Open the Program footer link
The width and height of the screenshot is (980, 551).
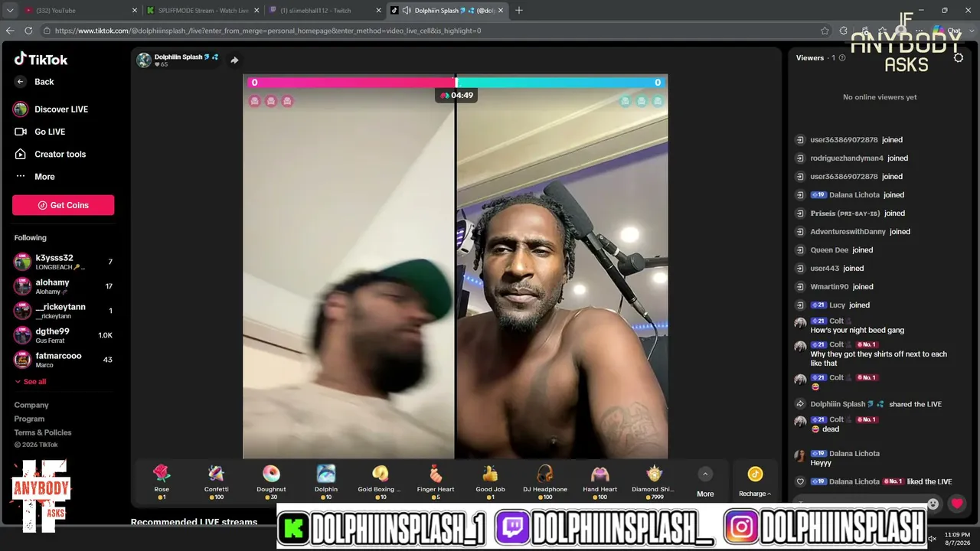pos(29,419)
